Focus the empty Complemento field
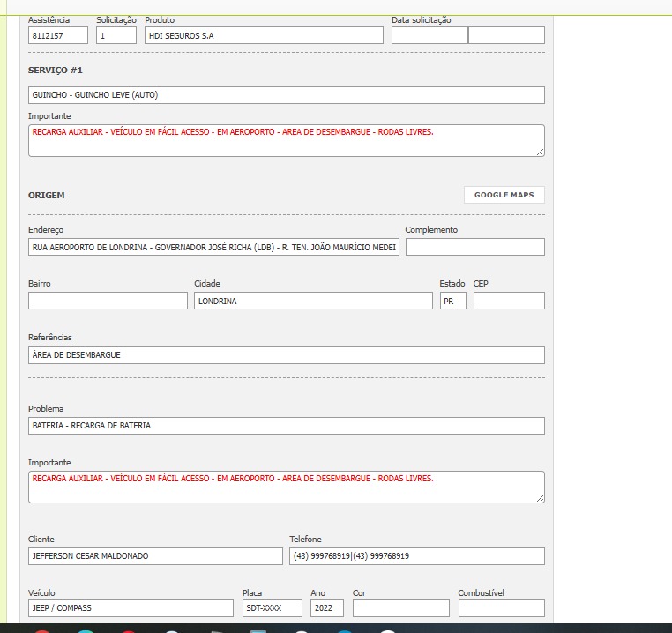Screen dimensions: 672x633 [474, 247]
